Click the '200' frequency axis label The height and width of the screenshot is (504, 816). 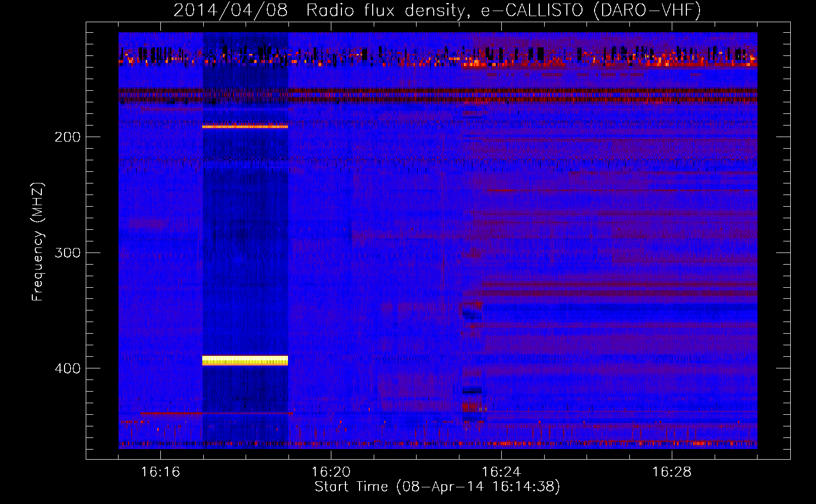click(x=68, y=137)
